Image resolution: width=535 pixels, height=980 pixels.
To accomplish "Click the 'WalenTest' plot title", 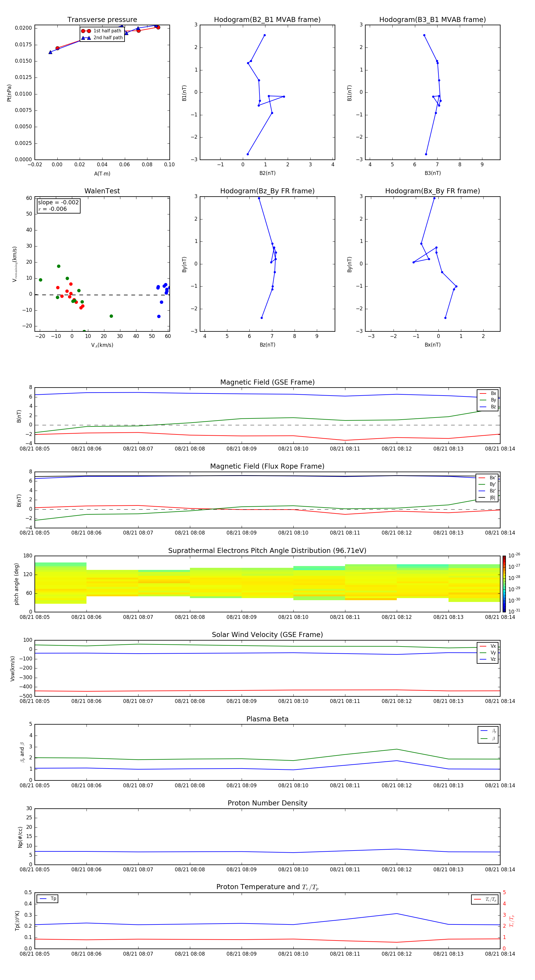I will [102, 191].
